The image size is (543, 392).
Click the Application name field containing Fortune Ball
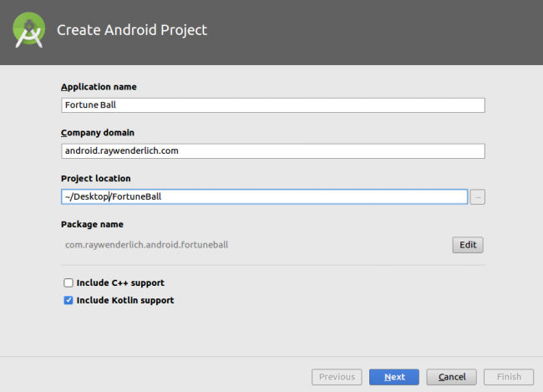coord(273,105)
